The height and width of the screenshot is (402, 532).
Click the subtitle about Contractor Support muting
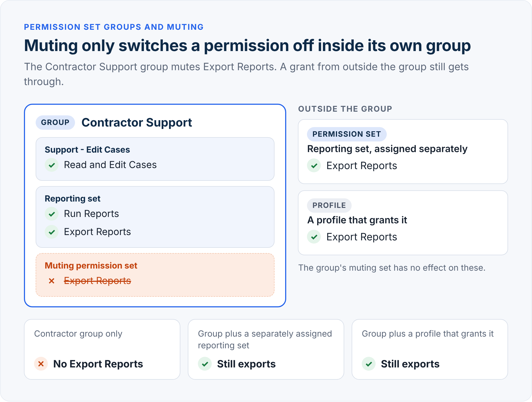(246, 74)
